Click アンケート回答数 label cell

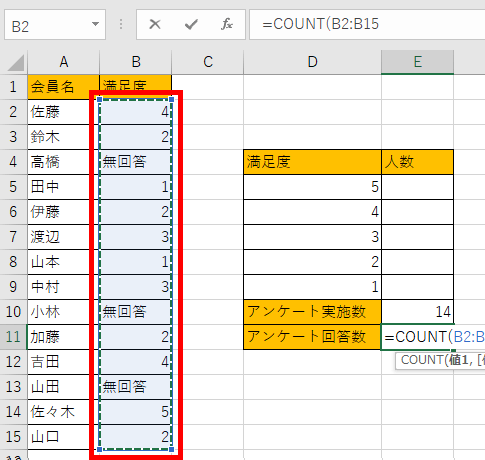312,337
